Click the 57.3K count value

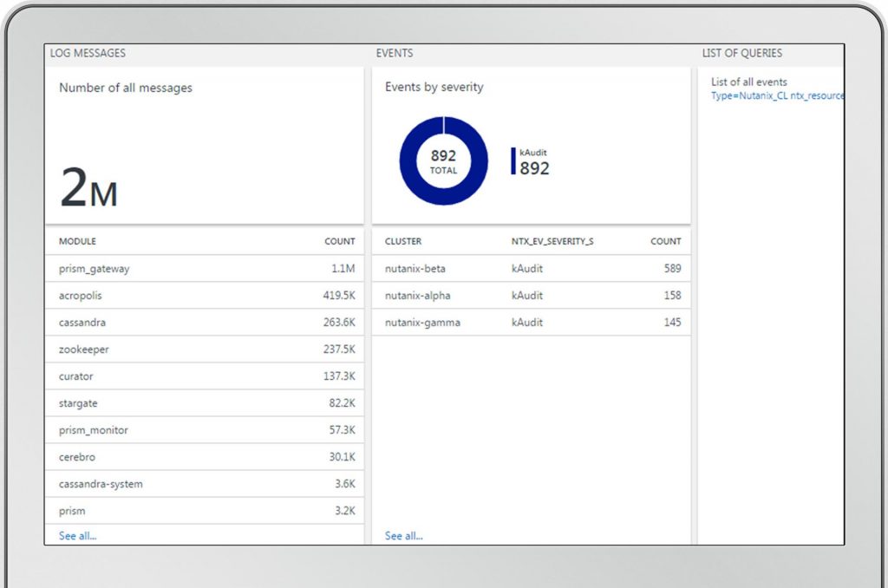click(x=342, y=430)
